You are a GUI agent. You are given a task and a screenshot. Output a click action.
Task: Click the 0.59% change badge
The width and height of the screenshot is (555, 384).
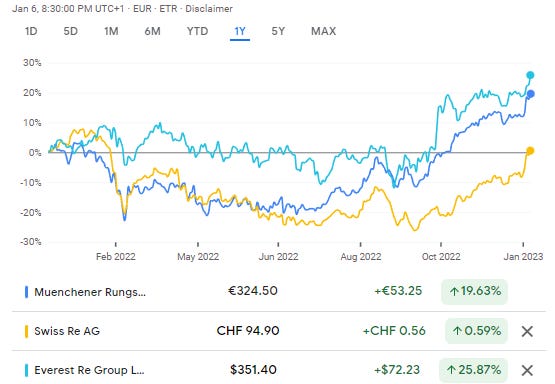click(x=476, y=331)
